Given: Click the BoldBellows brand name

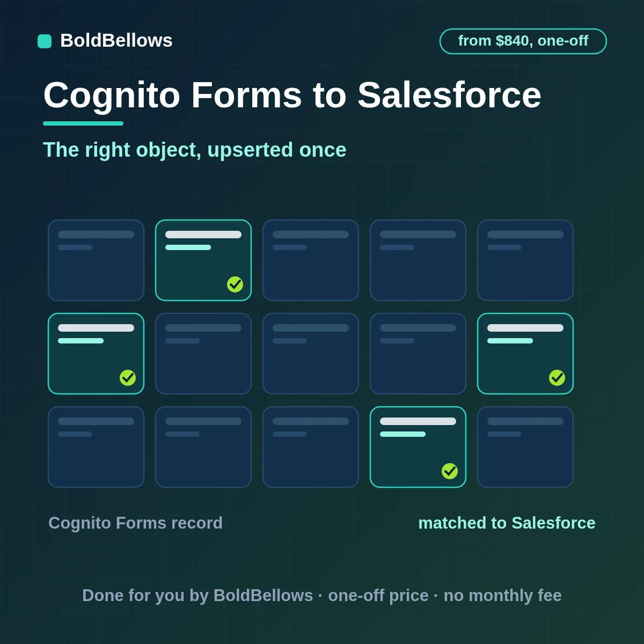Looking at the screenshot, I should [116, 41].
